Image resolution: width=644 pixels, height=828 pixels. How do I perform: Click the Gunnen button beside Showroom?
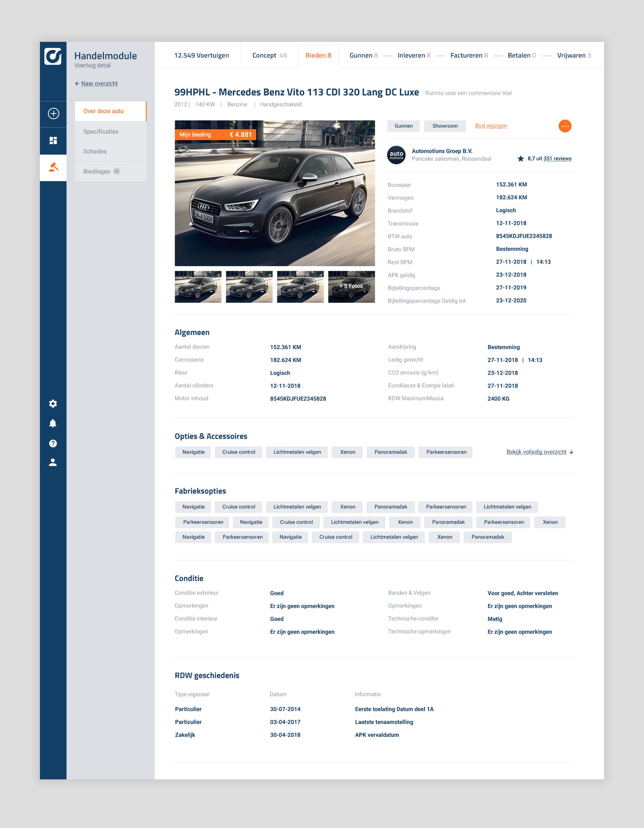(x=403, y=126)
